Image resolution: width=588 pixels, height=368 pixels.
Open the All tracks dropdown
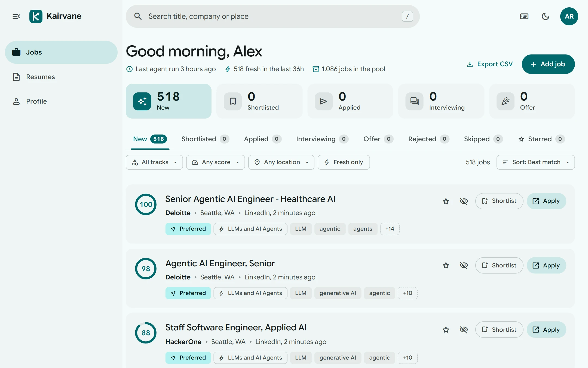(x=154, y=162)
